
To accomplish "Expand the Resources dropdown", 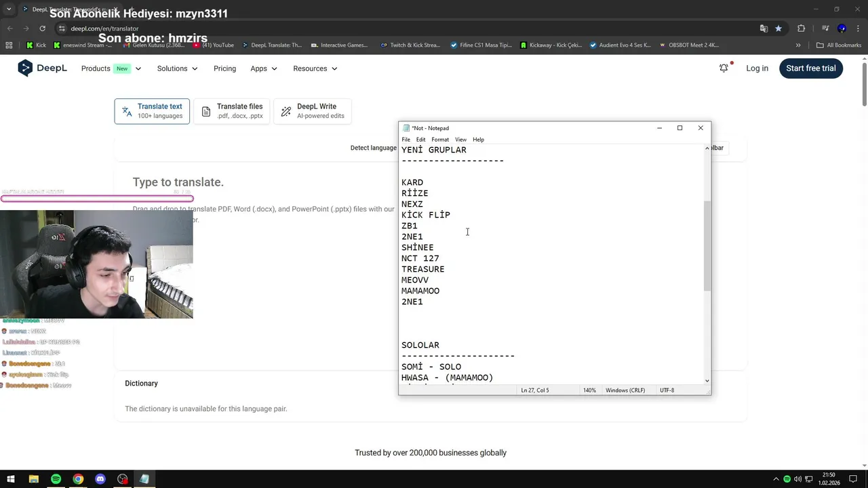I will [x=315, y=68].
